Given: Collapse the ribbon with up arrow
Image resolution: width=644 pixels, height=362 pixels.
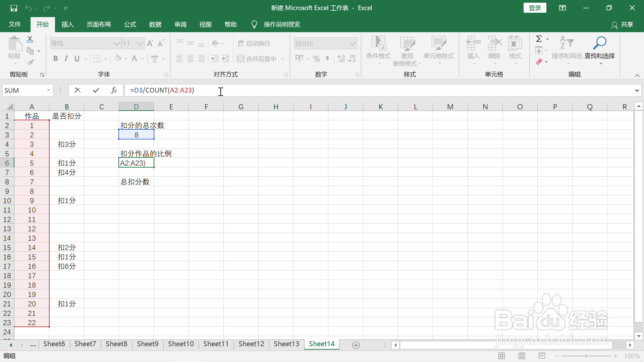Looking at the screenshot, I should [637, 75].
